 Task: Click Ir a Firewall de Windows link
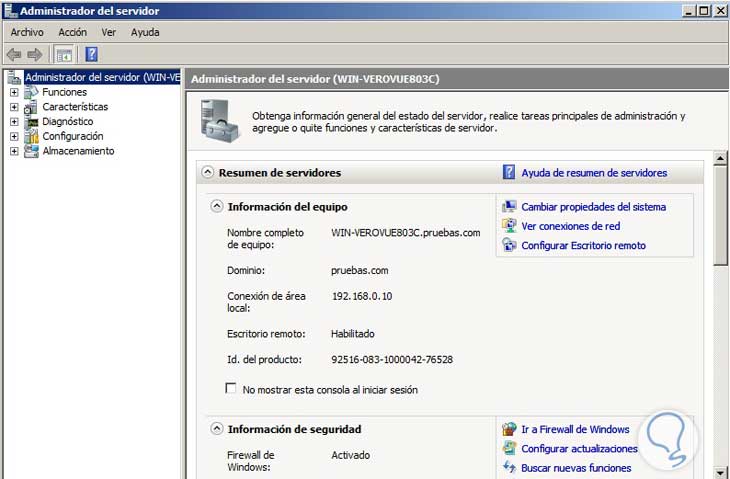tap(575, 429)
